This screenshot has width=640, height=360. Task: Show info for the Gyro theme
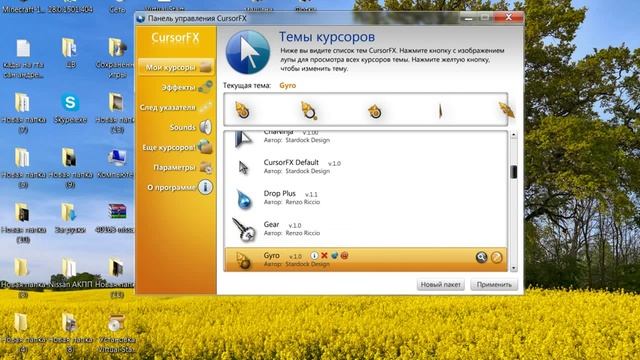[x=314, y=256]
